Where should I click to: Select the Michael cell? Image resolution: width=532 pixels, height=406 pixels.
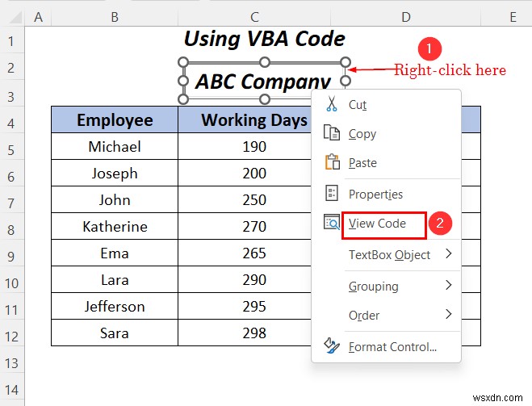(115, 147)
